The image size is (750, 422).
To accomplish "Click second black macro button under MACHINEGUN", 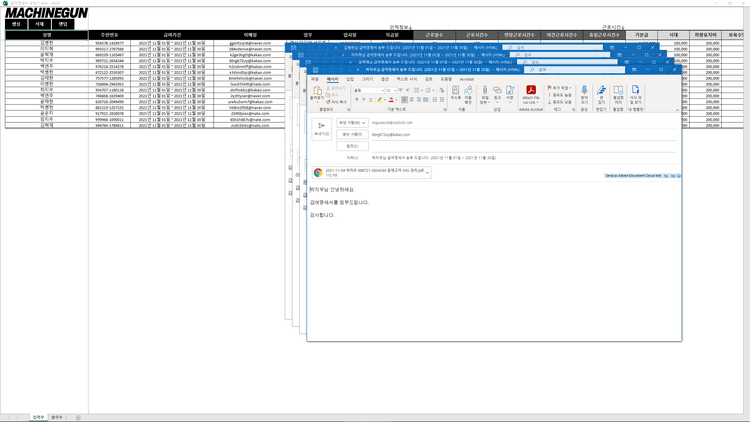I will coord(40,24).
